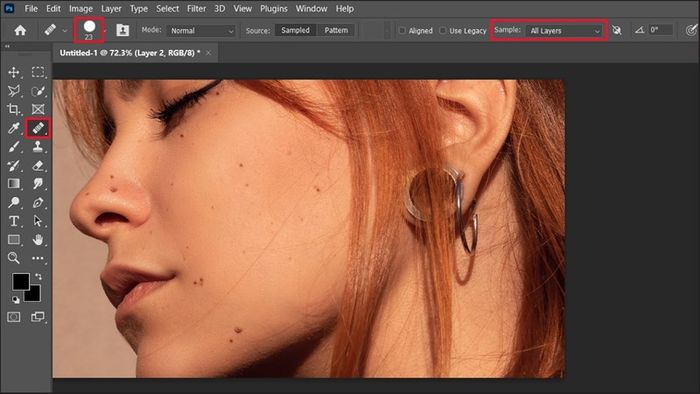Open the brush size 23 preset picker

pos(89,30)
